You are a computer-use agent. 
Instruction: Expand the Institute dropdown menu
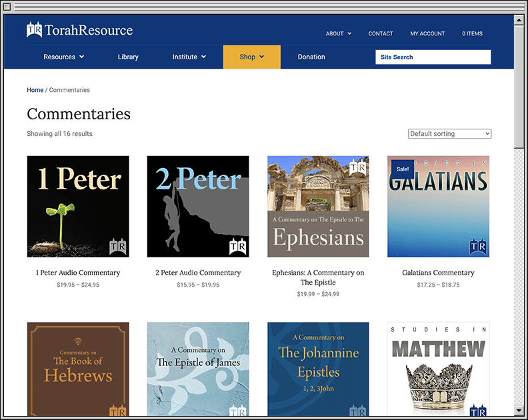[x=189, y=57]
